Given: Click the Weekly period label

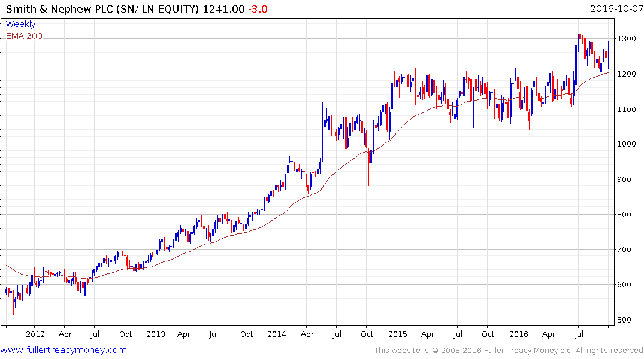Looking at the screenshot, I should [x=20, y=24].
